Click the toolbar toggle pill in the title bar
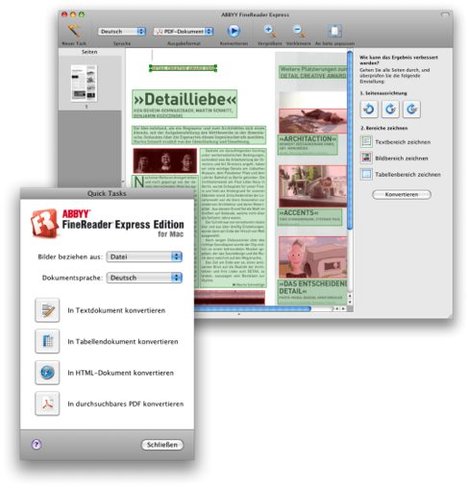This screenshot has width=469, height=488. point(445,15)
